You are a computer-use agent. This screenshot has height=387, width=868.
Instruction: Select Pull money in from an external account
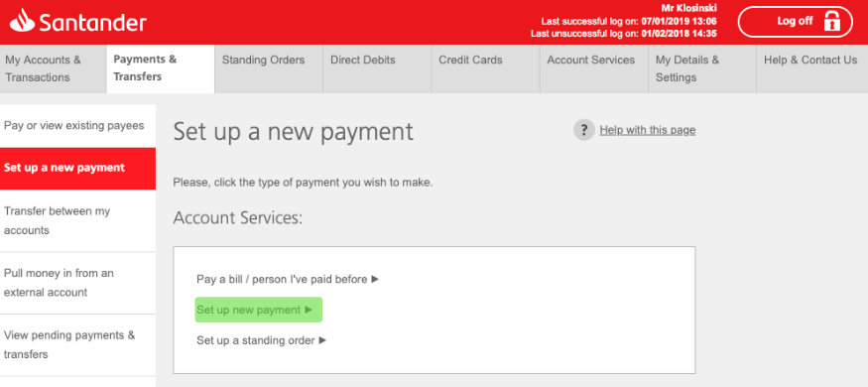click(x=77, y=283)
